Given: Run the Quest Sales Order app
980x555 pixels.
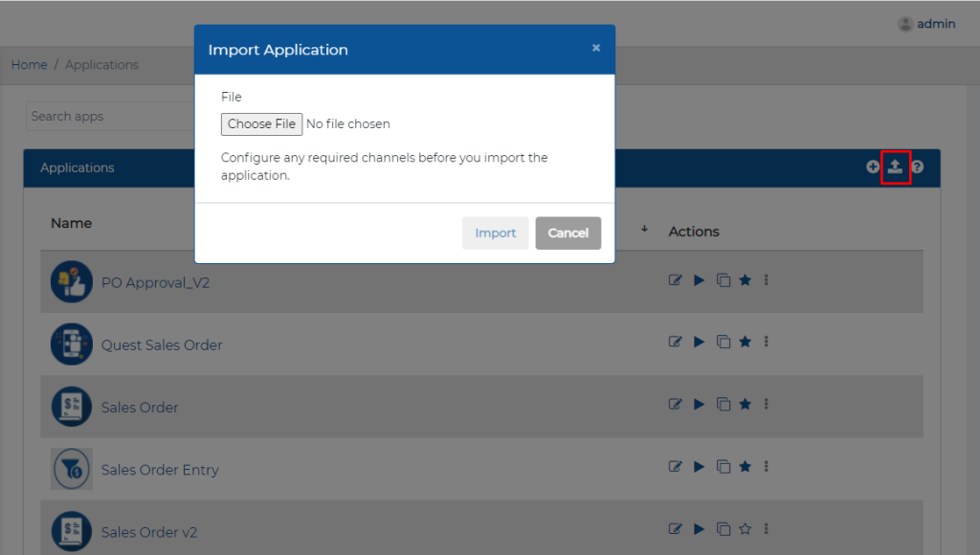Looking at the screenshot, I should [x=699, y=342].
